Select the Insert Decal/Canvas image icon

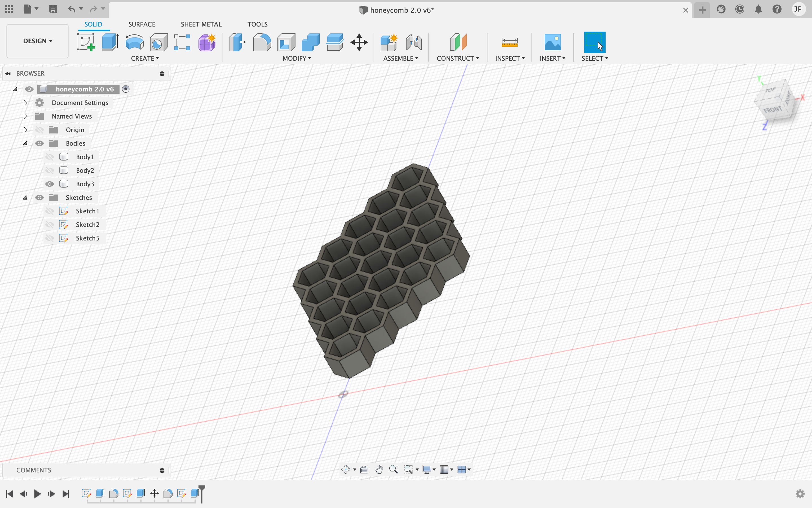tap(553, 42)
